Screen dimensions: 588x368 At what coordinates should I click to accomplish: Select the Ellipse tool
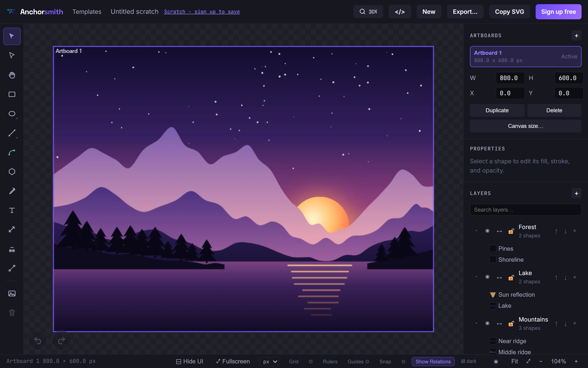click(12, 114)
